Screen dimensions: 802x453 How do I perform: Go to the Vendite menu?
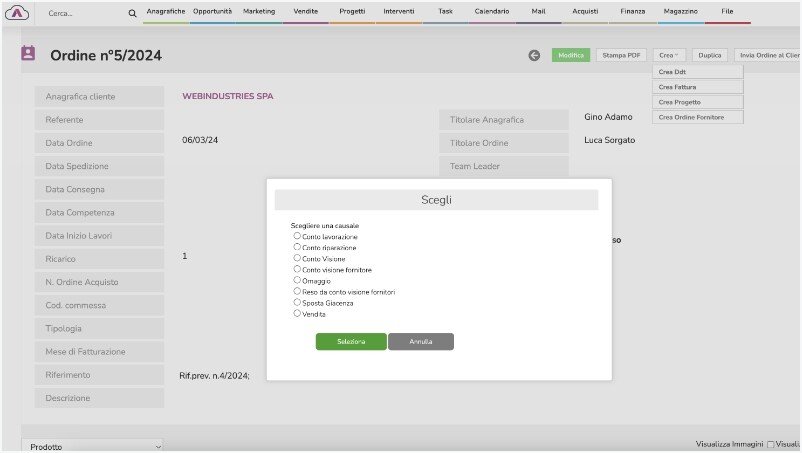(306, 11)
